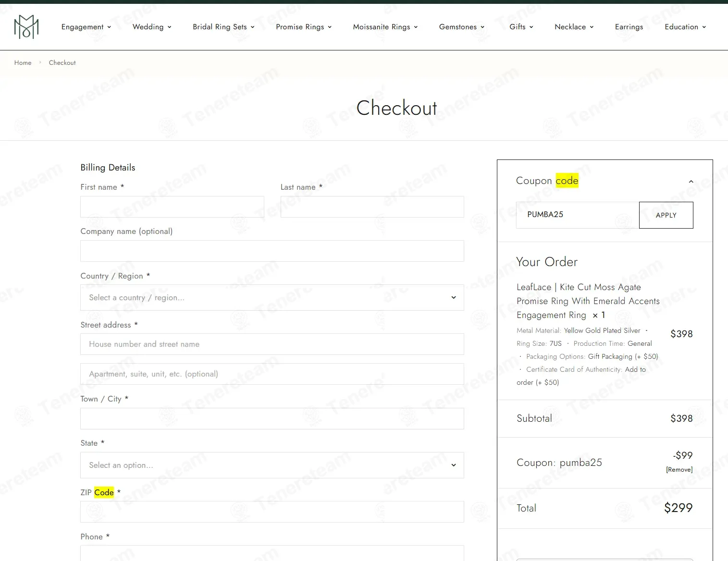Open the Country / Region dropdown
The image size is (728, 561).
click(x=272, y=297)
